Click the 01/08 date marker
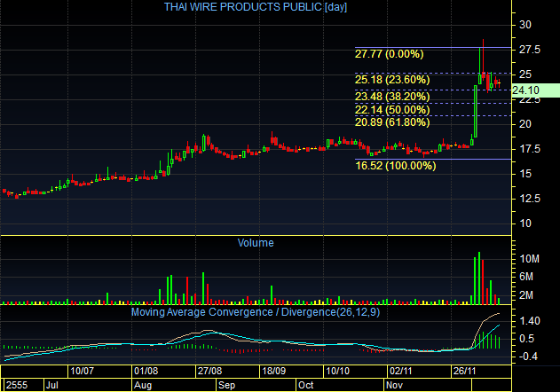This screenshot has height=392, width=560. (x=146, y=371)
